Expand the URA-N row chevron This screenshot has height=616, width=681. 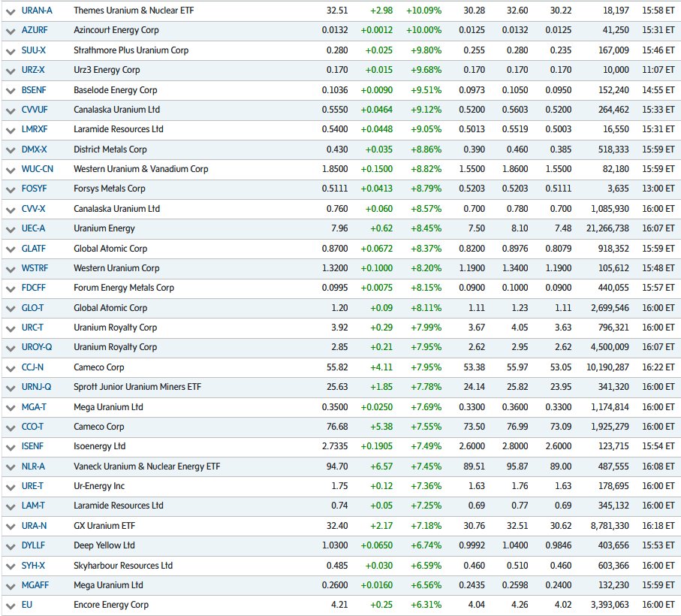[11, 527]
